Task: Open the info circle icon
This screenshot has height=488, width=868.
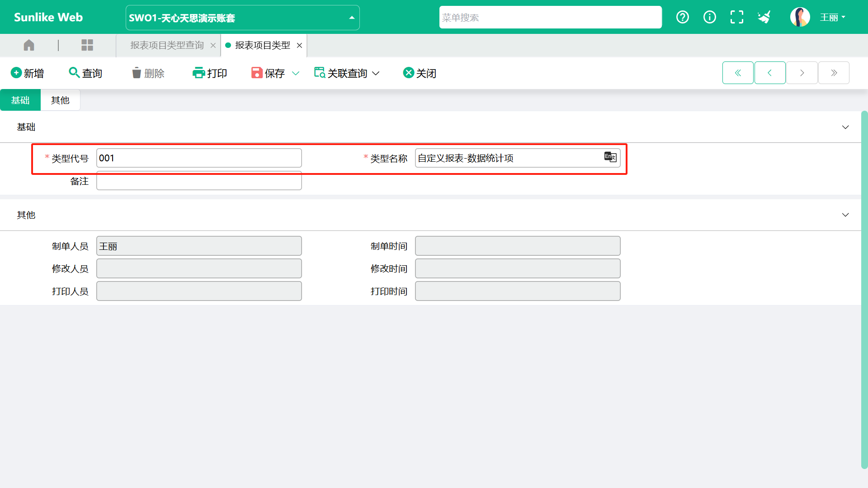Action: (x=710, y=17)
